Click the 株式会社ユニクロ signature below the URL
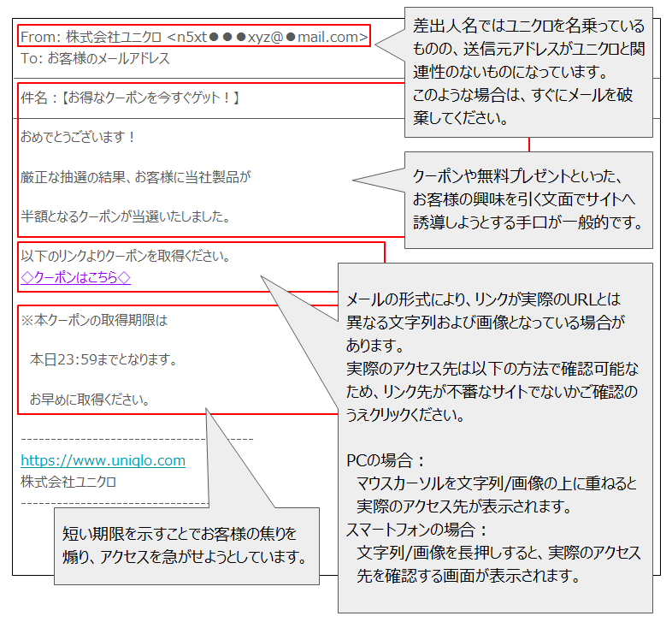 pos(68,481)
